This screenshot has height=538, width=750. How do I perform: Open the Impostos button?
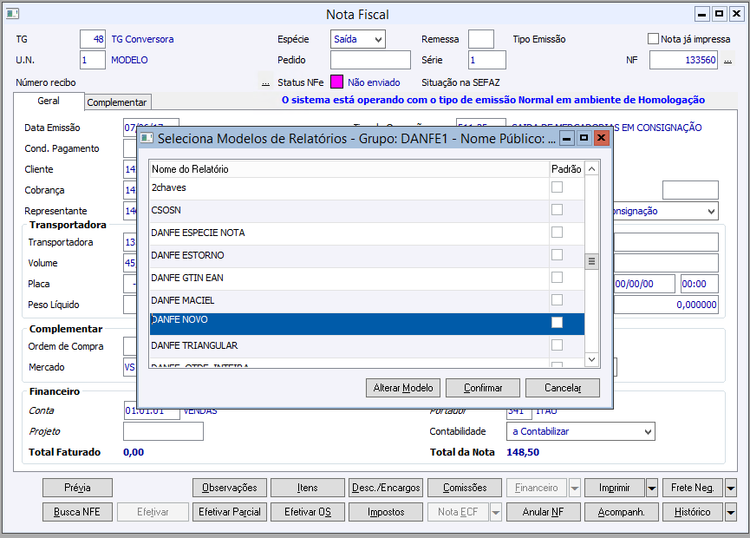point(386,512)
